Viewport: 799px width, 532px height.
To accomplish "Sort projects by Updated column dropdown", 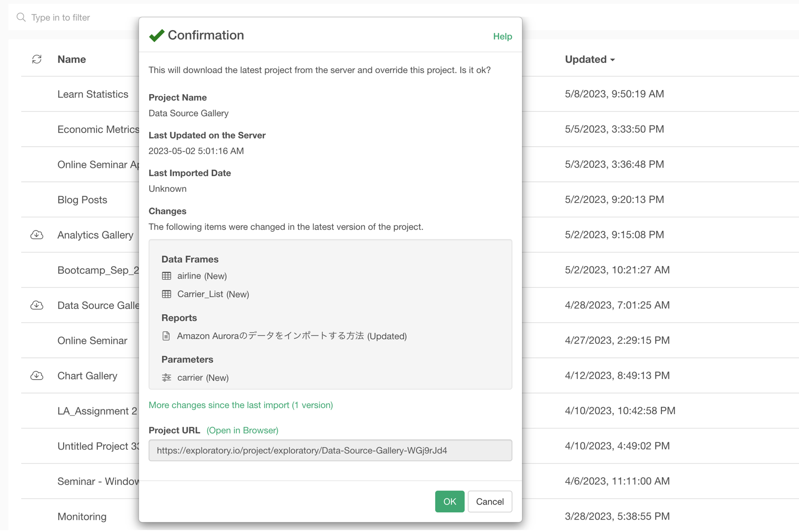I will click(x=590, y=59).
